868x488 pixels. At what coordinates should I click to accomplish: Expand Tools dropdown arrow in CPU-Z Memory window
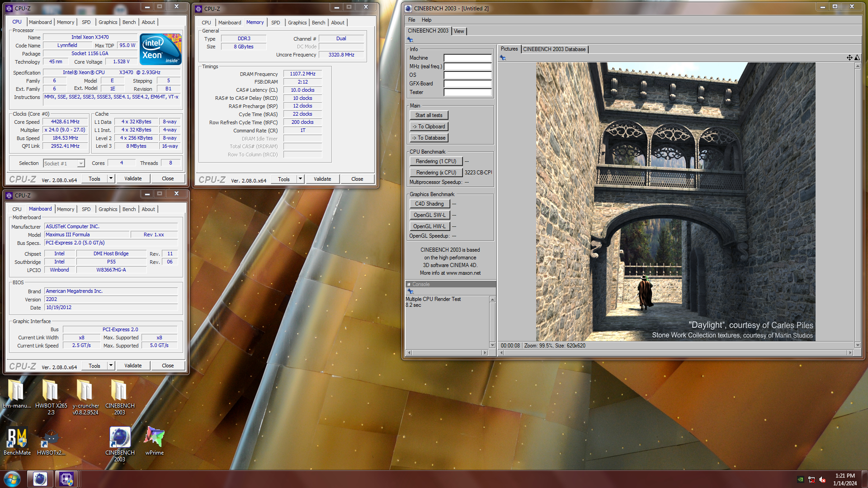[x=300, y=179]
